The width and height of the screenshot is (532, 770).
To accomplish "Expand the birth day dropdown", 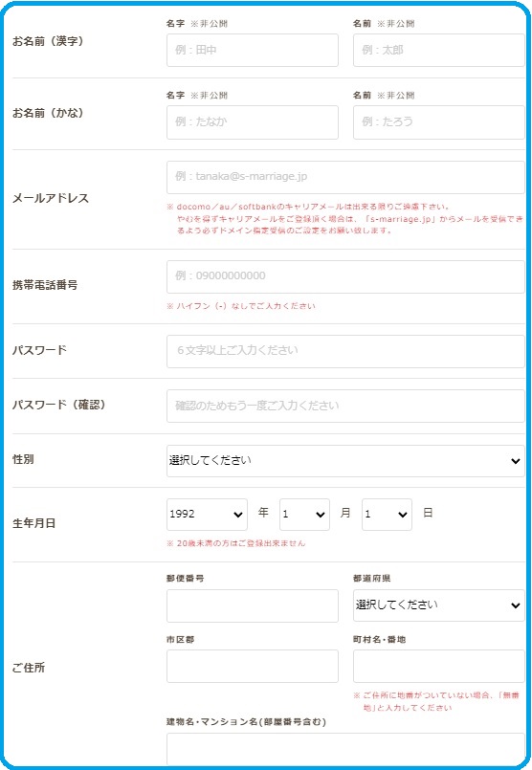I will (387, 515).
